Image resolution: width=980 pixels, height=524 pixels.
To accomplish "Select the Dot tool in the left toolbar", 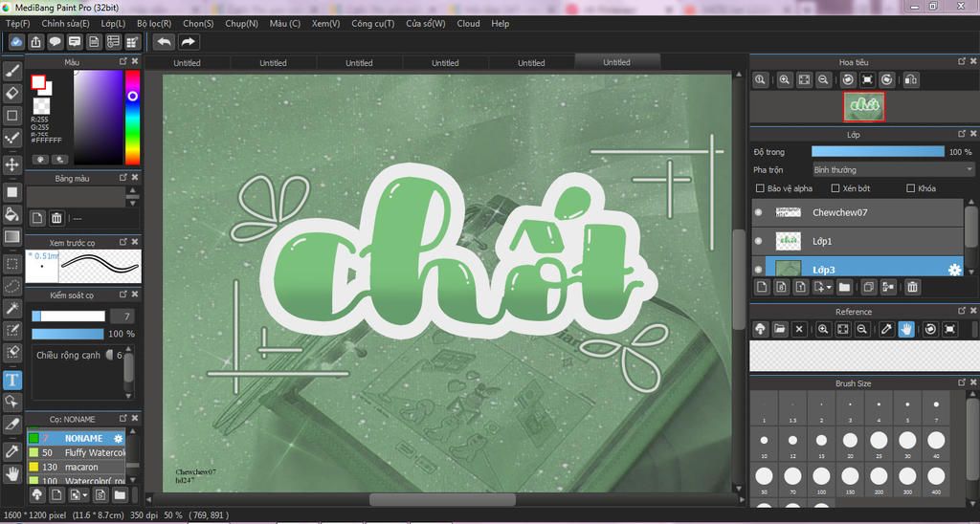I will point(11,138).
